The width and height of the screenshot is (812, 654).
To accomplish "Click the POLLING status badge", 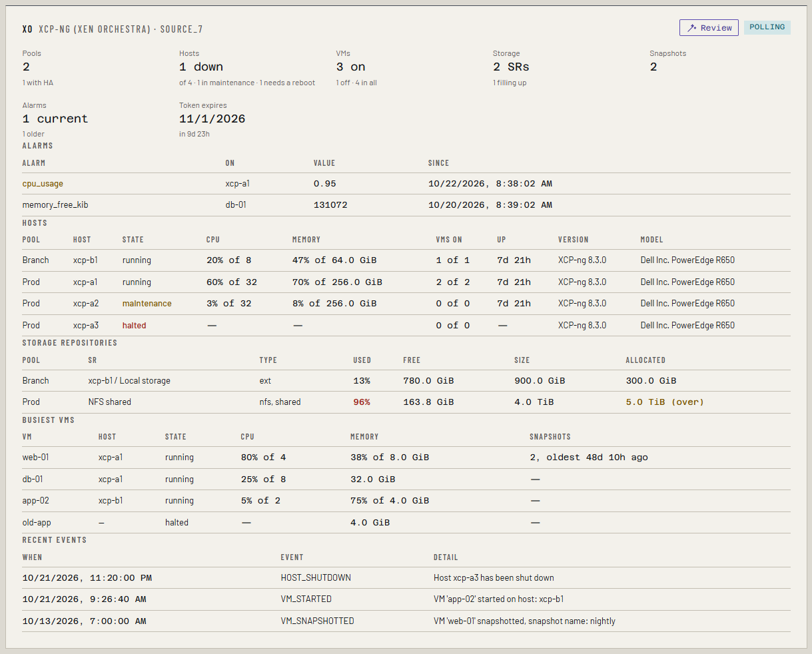I will coord(767,27).
